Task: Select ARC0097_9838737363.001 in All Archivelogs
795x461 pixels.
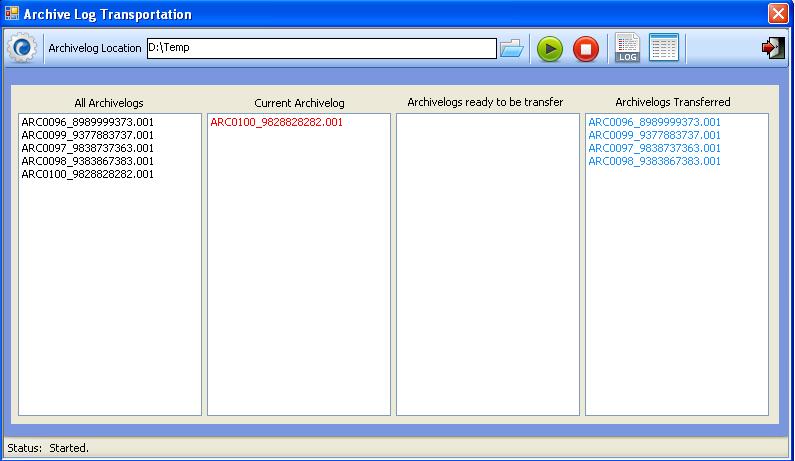Action: 87,148
